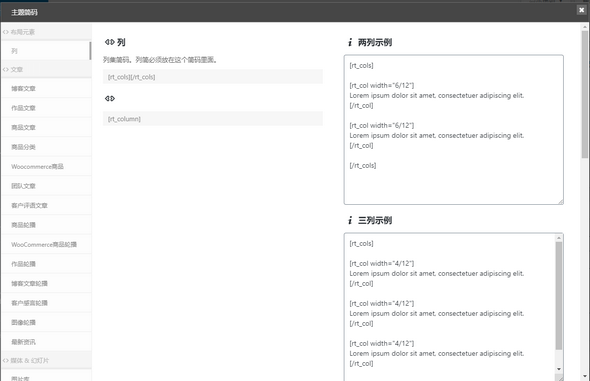Click the resize grip of 两列示例 textarea
This screenshot has height=381, width=590.
(x=560, y=202)
